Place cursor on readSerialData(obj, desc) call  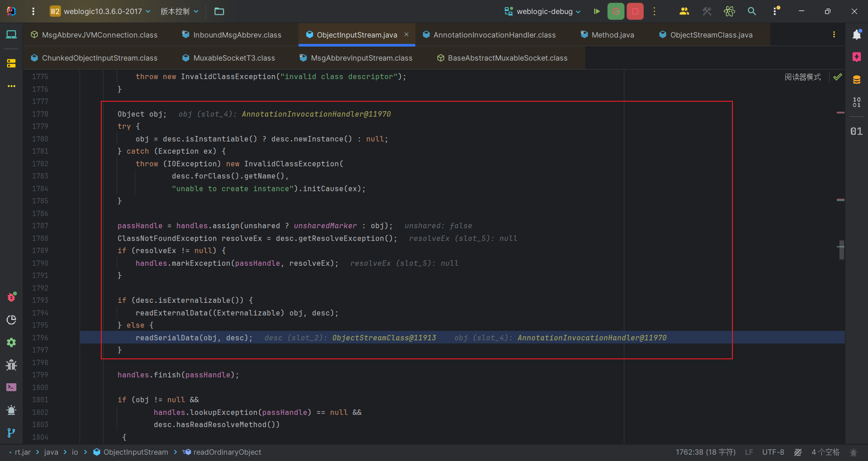click(x=194, y=338)
